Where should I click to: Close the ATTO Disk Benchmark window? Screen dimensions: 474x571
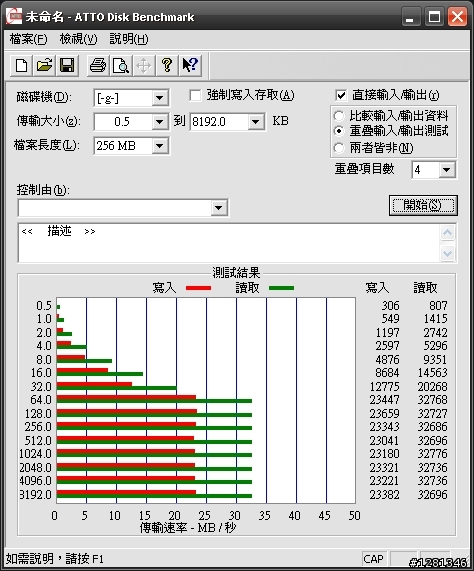458,17
